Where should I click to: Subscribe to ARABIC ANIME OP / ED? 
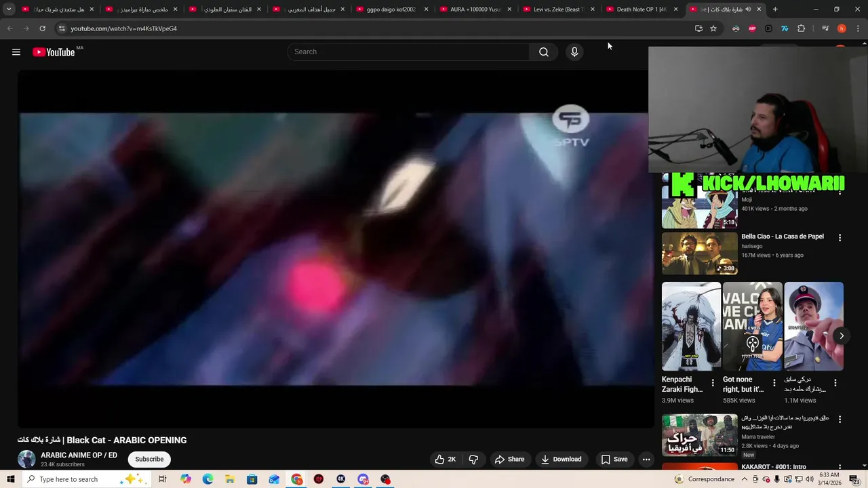click(149, 460)
